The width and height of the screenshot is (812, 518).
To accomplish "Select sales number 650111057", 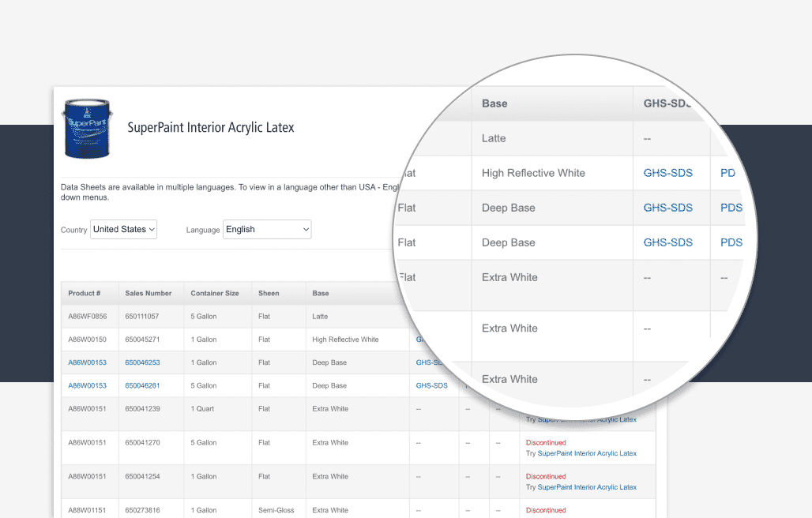I will point(142,317).
